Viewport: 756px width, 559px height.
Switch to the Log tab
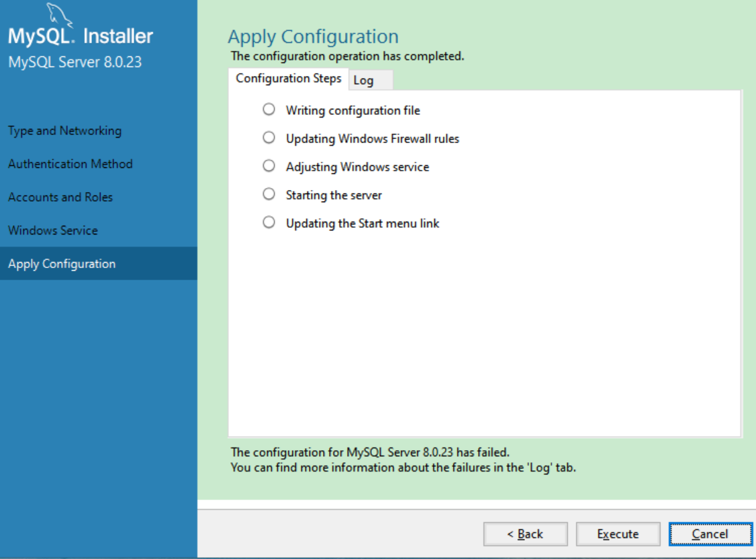[371, 80]
